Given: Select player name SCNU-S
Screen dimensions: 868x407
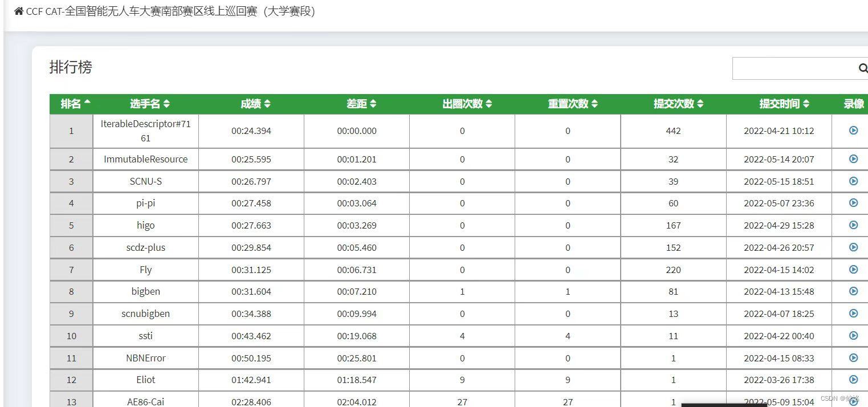Looking at the screenshot, I should [146, 181].
